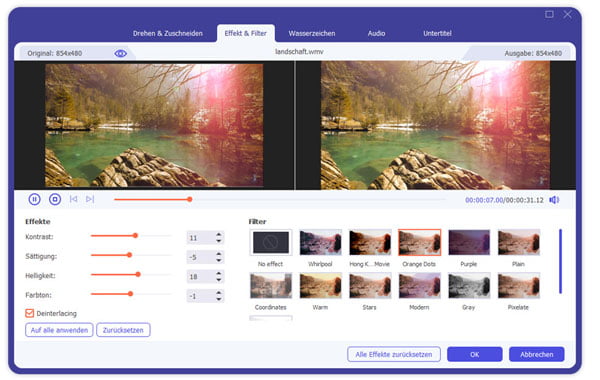
Task: Increase Helligkeit value with up arrow
Action: pos(218,273)
